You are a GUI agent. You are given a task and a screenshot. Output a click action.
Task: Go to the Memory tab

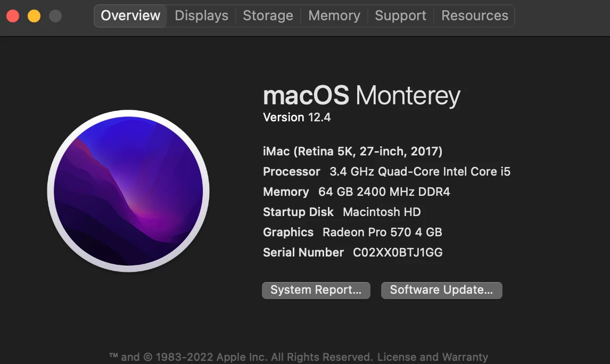point(334,15)
